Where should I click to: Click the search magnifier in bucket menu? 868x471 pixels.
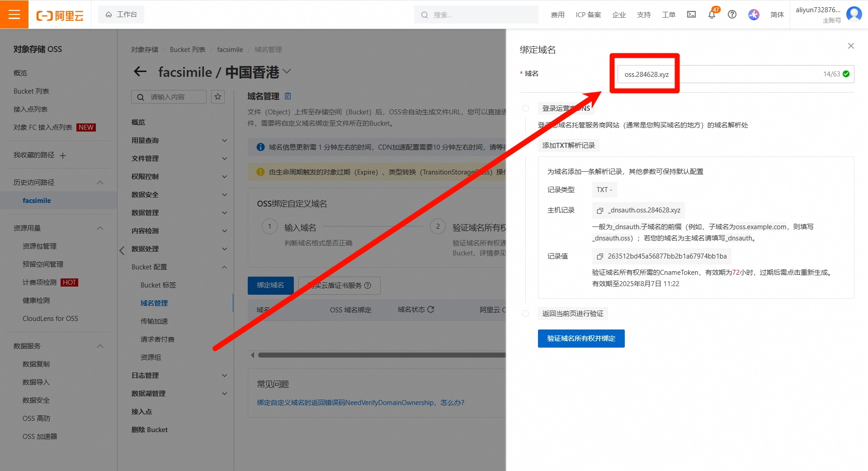click(141, 97)
